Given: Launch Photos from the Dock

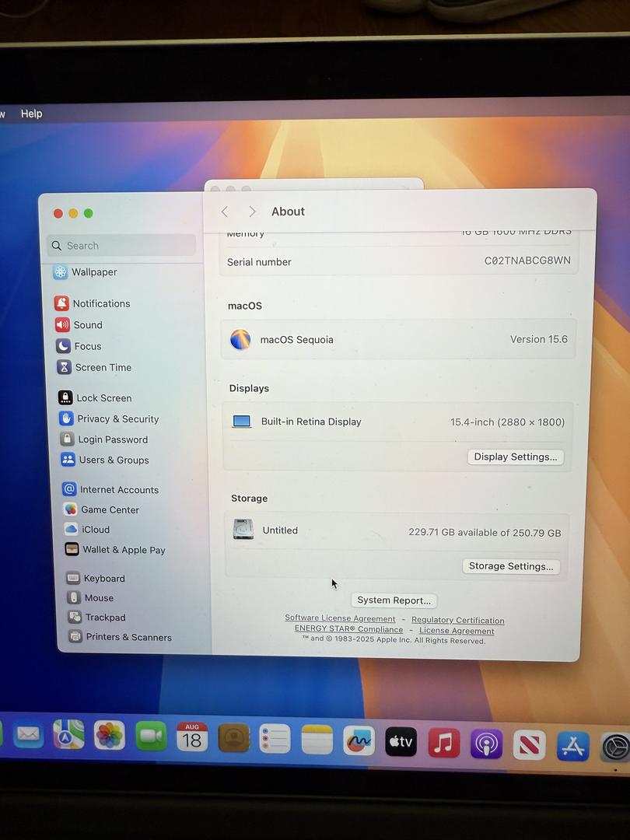Looking at the screenshot, I should pos(110,735).
